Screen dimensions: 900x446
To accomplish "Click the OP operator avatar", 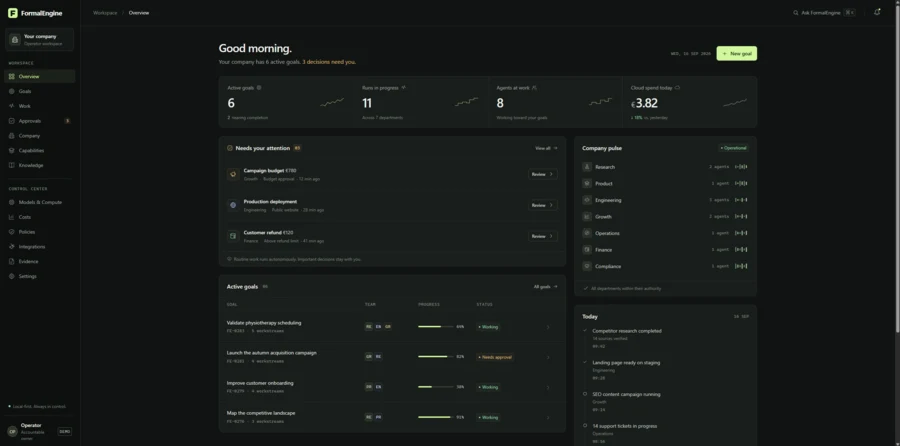I will coord(12,432).
